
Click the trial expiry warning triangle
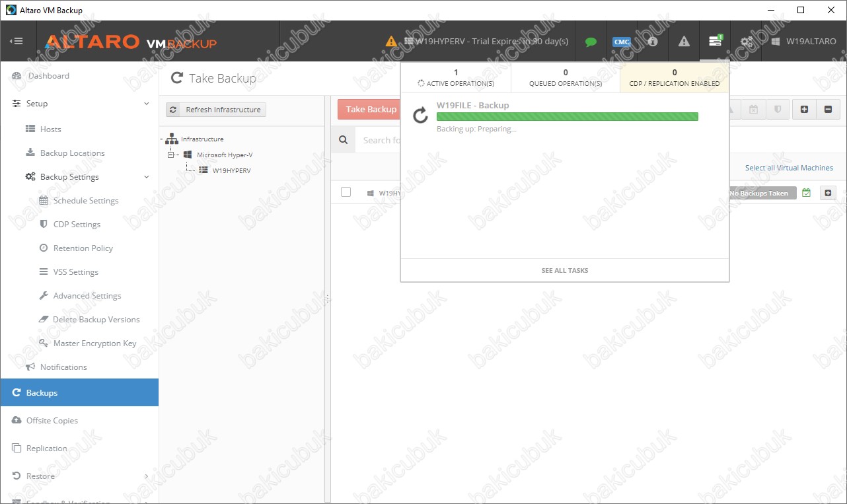pyautogui.click(x=392, y=41)
